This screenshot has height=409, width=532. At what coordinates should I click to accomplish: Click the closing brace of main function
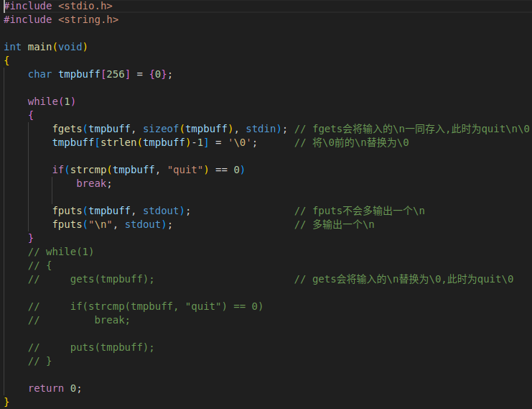tap(6, 403)
